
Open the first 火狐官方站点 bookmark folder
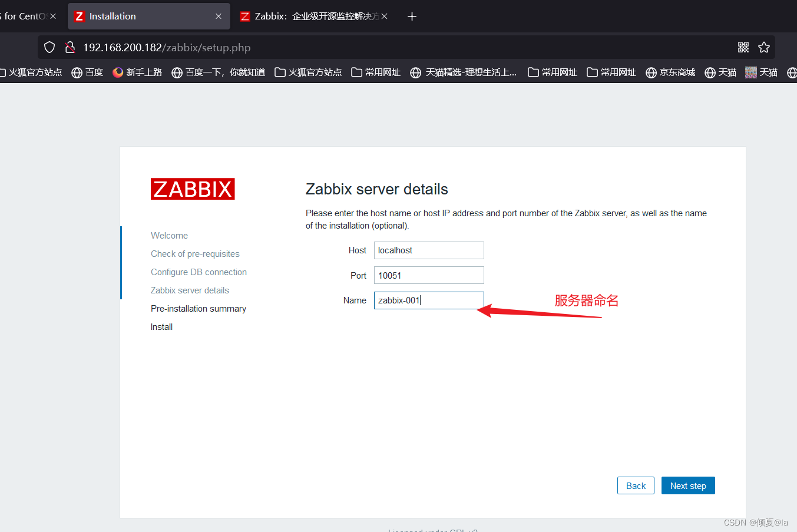[31, 72]
